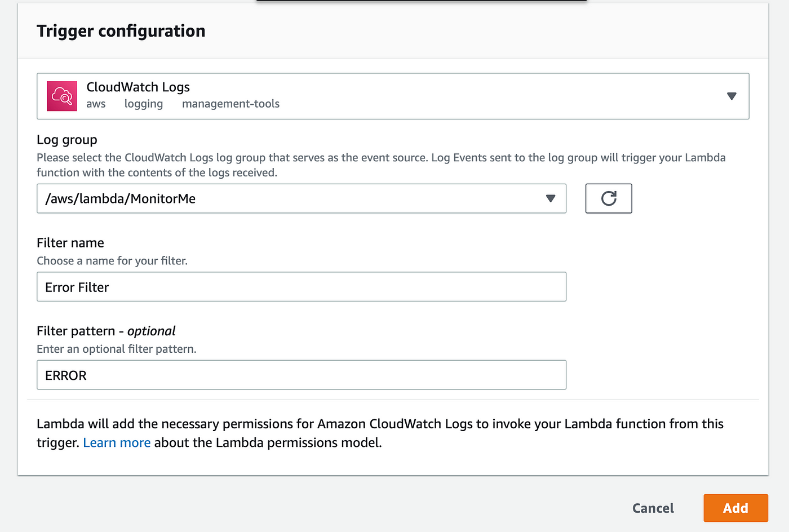789x532 pixels.
Task: Click the Trigger configuration heading
Action: (x=121, y=31)
